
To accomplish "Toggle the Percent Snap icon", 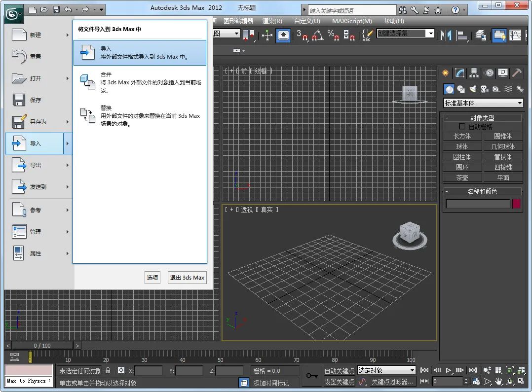I will pos(333,35).
